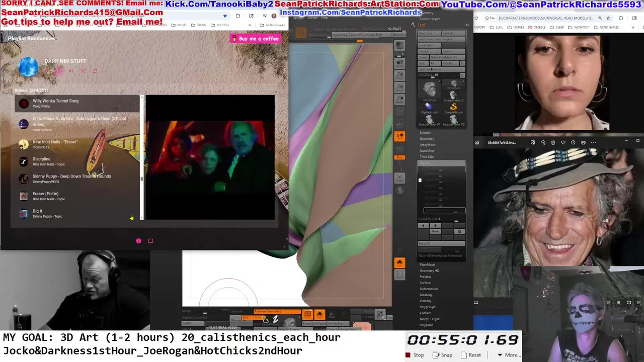The image size is (644, 362).
Task: Click the layer move-down arrow button
Action: tap(435, 226)
